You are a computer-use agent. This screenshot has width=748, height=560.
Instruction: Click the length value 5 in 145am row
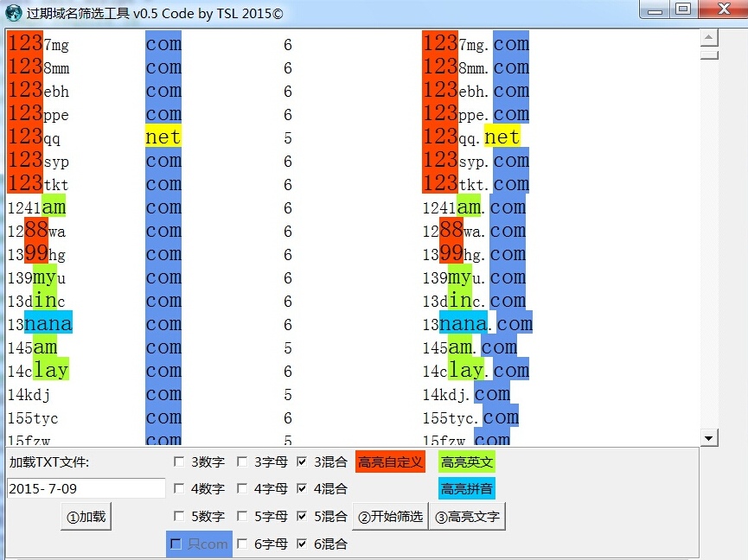click(288, 348)
